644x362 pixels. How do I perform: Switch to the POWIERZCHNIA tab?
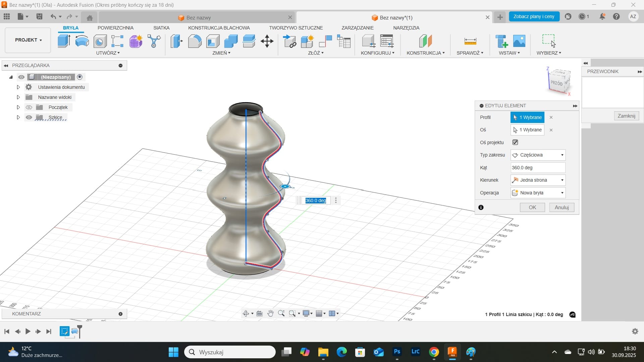115,28
